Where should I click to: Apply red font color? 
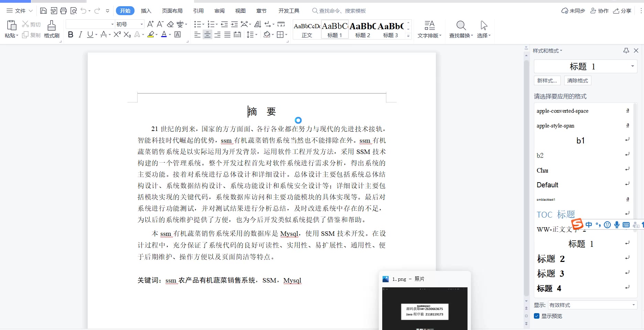164,34
